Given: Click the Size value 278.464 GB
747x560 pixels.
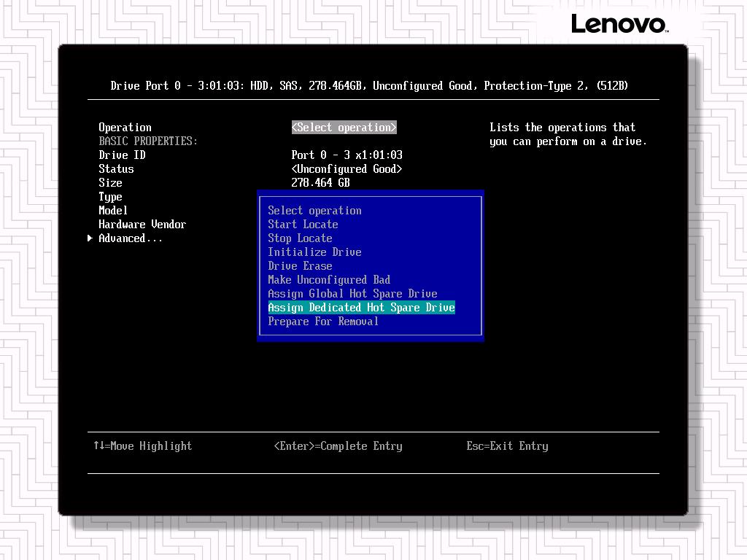Looking at the screenshot, I should pyautogui.click(x=320, y=183).
